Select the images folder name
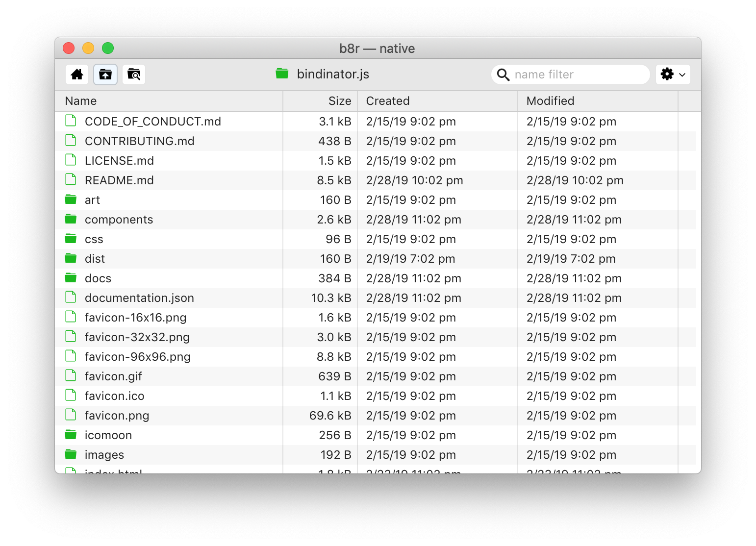This screenshot has width=756, height=546. click(104, 455)
